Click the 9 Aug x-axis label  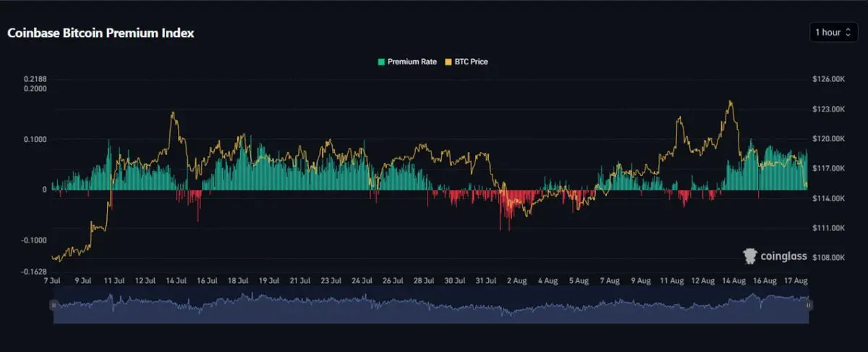(x=642, y=280)
